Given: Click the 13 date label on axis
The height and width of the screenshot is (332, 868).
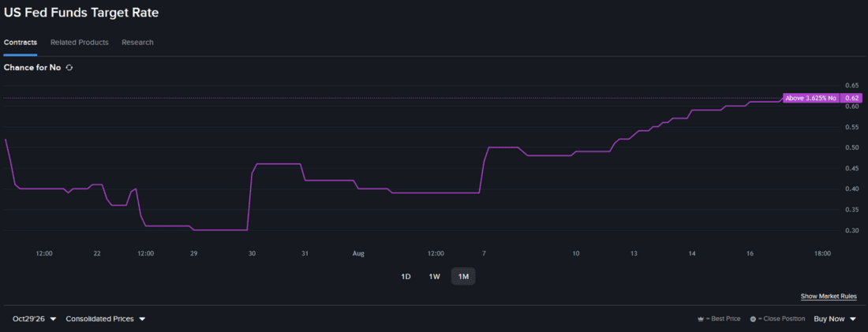Looking at the screenshot, I should (634, 253).
